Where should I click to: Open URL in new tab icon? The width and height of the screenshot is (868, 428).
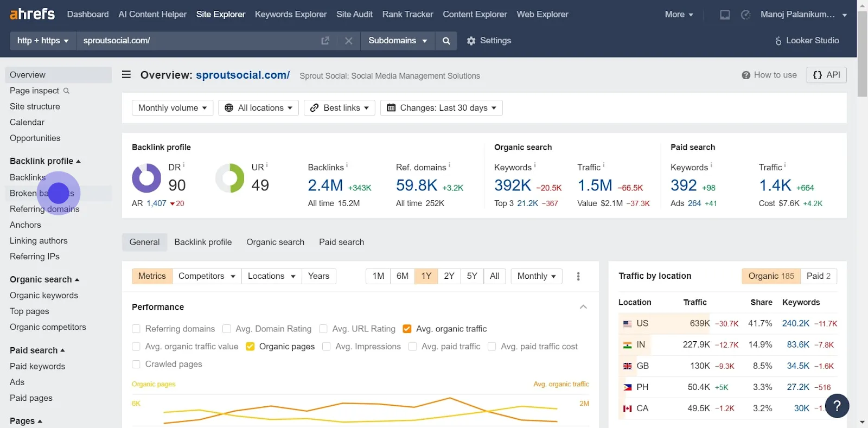(x=325, y=41)
